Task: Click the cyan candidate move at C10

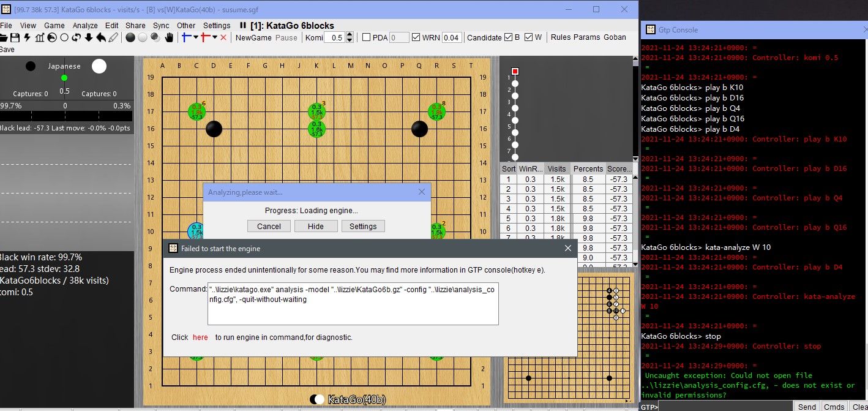Action: [196, 231]
